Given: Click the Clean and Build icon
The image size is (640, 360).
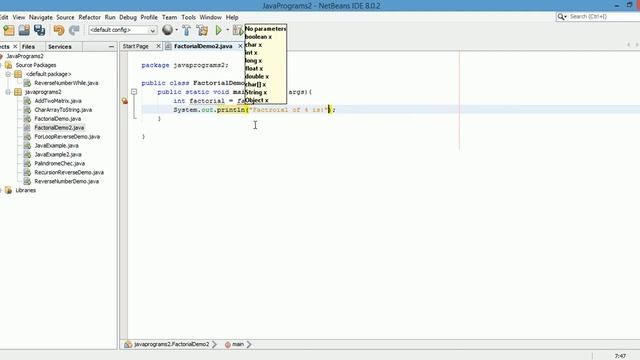Looking at the screenshot, I should click(x=202, y=30).
